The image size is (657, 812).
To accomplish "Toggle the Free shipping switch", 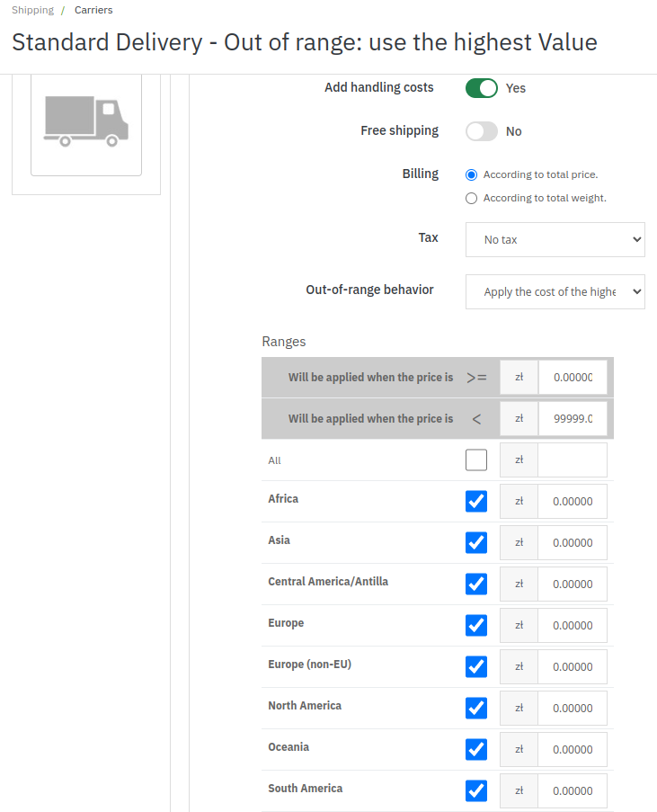I will (482, 131).
